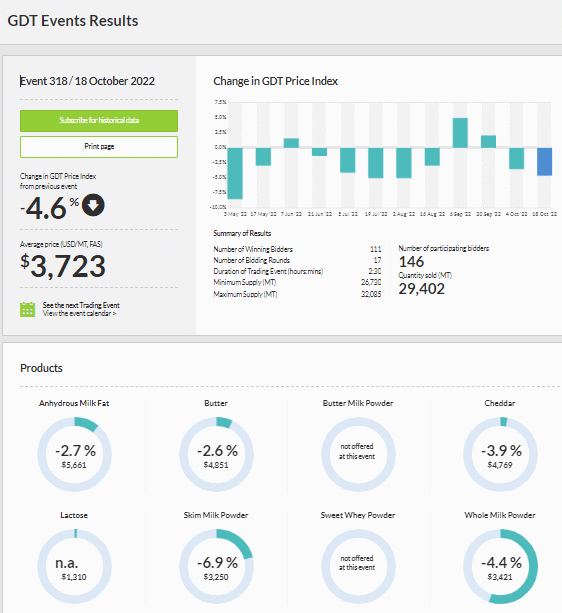Click the 'Change in GDT Price Index' chart title
The width and height of the screenshot is (562, 613).
click(276, 81)
